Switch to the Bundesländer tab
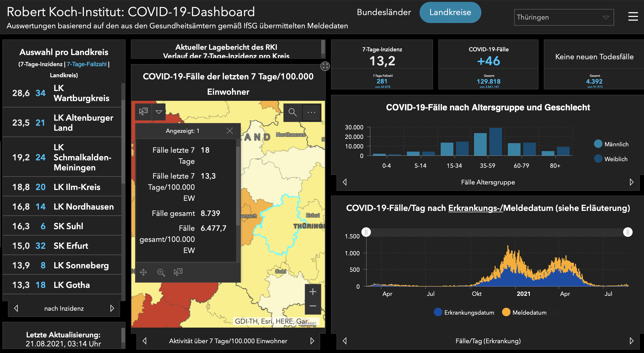The height and width of the screenshot is (353, 644). click(384, 12)
